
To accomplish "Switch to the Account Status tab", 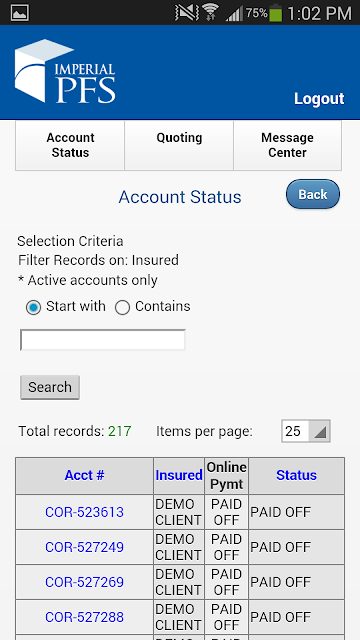I will click(x=70, y=145).
